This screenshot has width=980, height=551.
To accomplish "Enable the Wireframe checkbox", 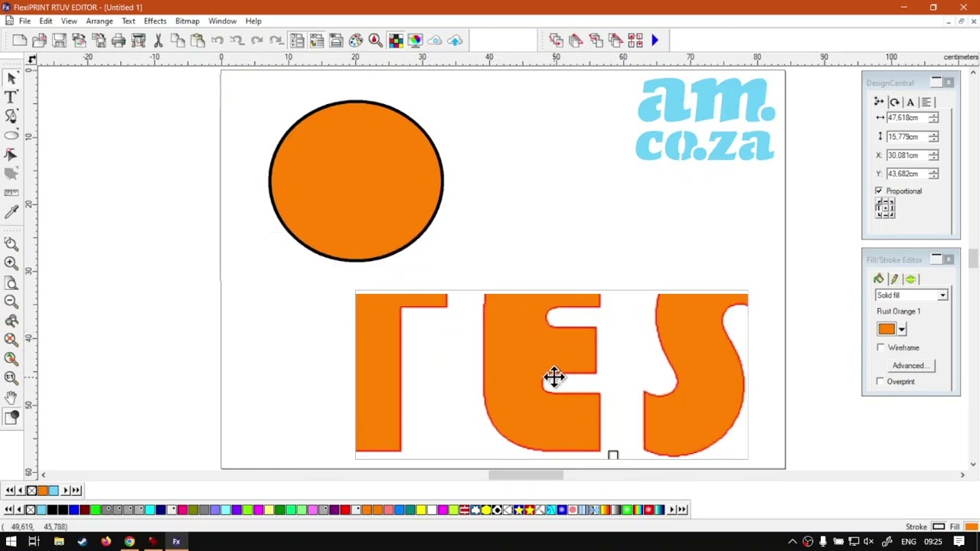I will [880, 347].
